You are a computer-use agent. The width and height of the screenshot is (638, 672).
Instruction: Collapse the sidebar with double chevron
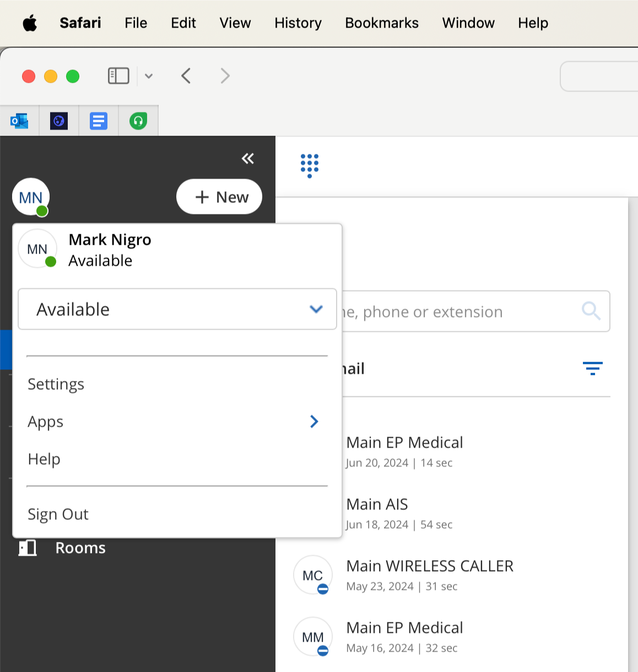click(248, 159)
